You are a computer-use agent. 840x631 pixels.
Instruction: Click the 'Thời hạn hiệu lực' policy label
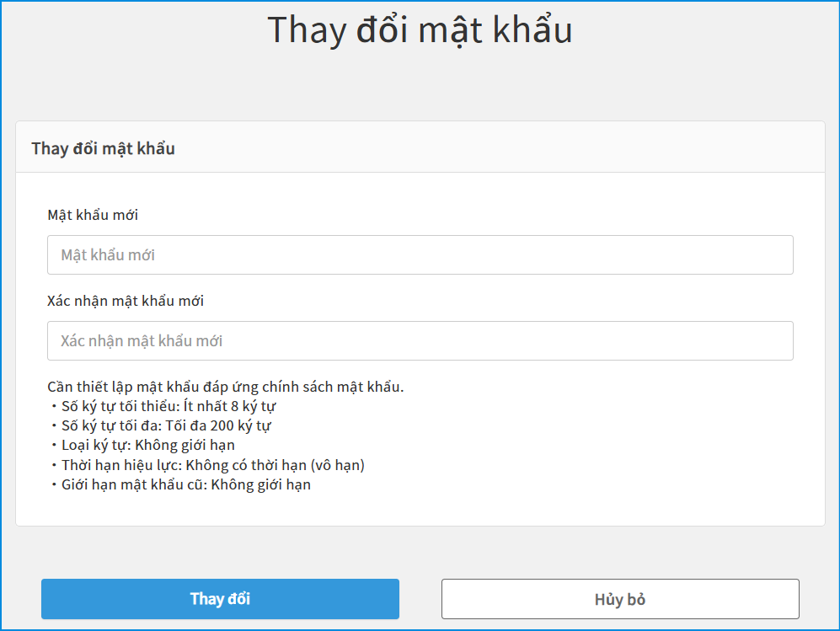[120, 465]
